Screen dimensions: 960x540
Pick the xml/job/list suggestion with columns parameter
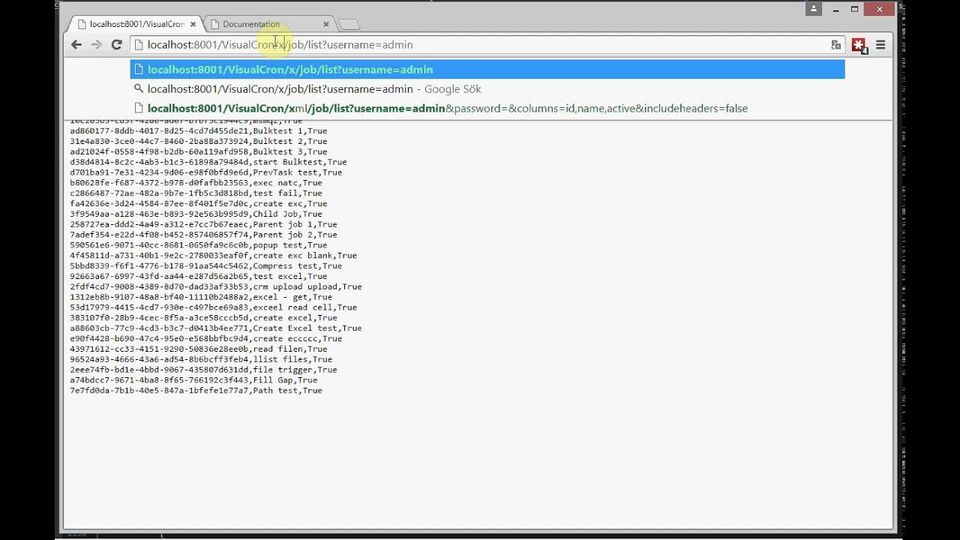click(x=487, y=108)
